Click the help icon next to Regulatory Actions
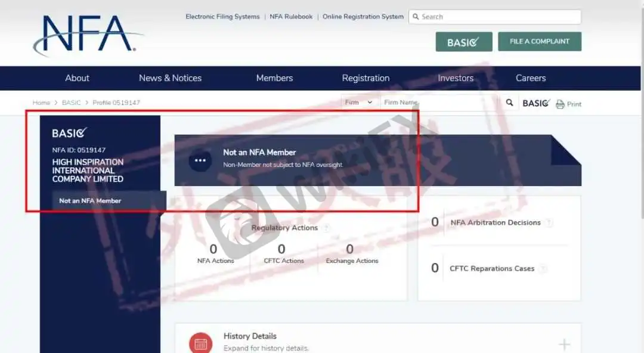 pos(327,228)
